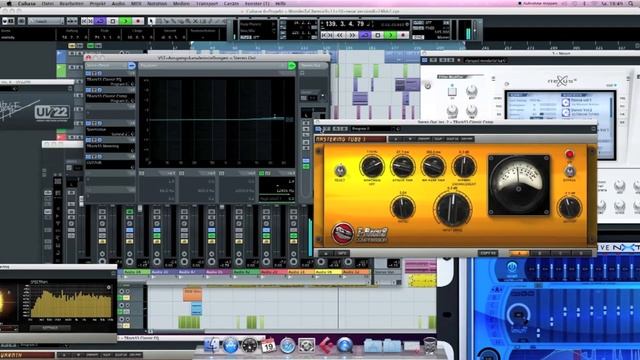Click the Attack Time knob
This screenshot has width=640, height=360.
click(402, 167)
